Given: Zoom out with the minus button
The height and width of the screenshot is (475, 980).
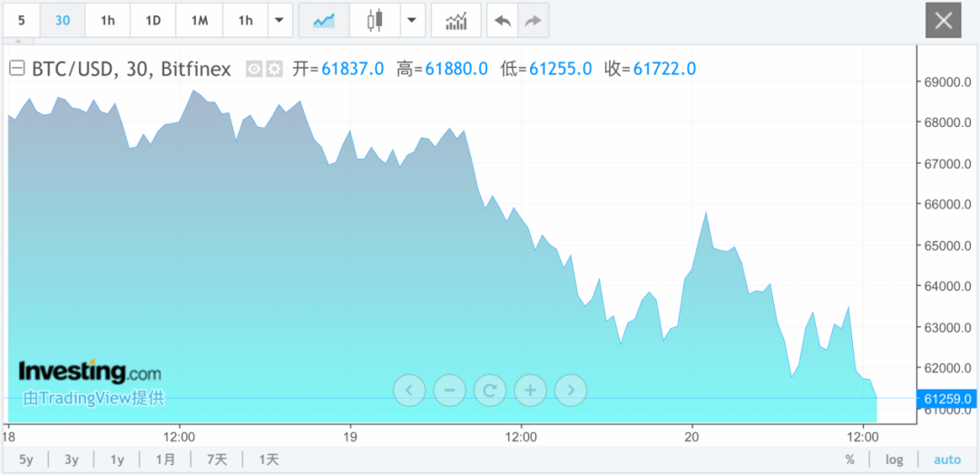Looking at the screenshot, I should pos(449,391).
